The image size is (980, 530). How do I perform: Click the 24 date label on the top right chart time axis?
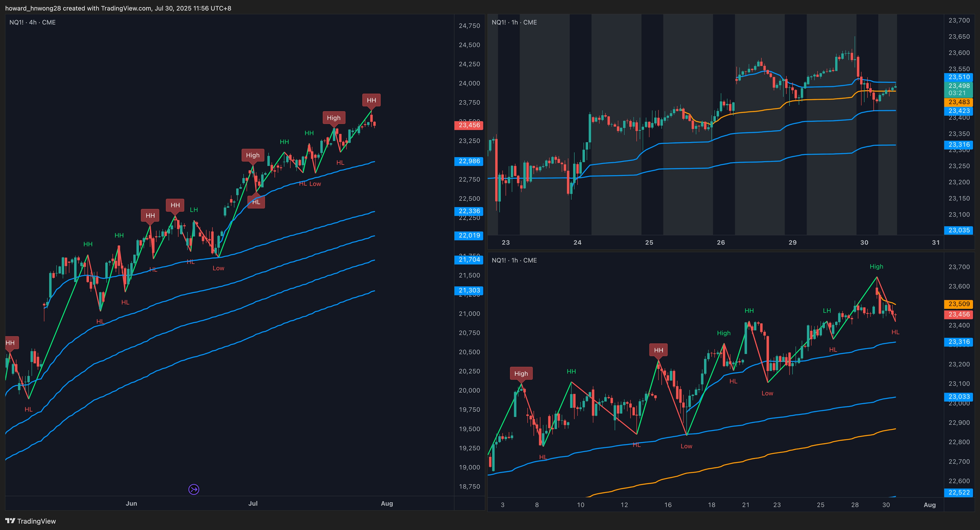pos(577,242)
